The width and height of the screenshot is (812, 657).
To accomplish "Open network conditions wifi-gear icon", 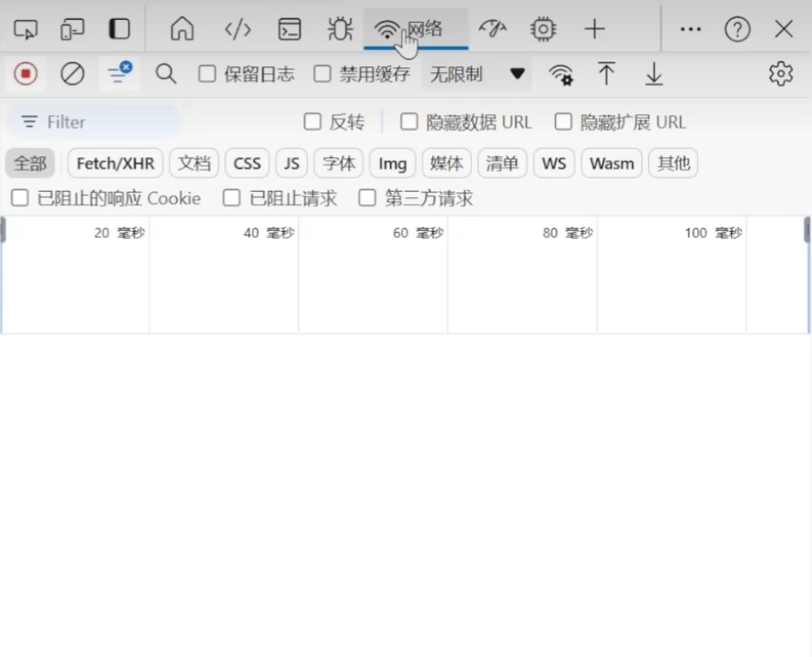I will pyautogui.click(x=561, y=74).
